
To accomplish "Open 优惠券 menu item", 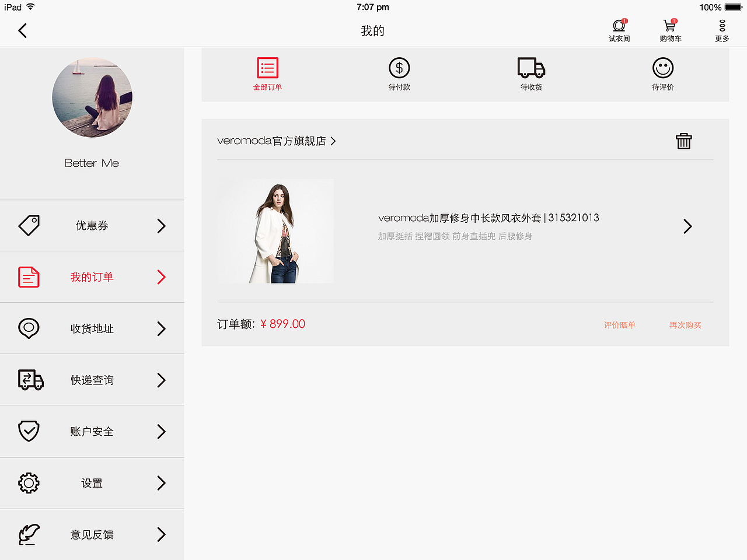I will (92, 226).
